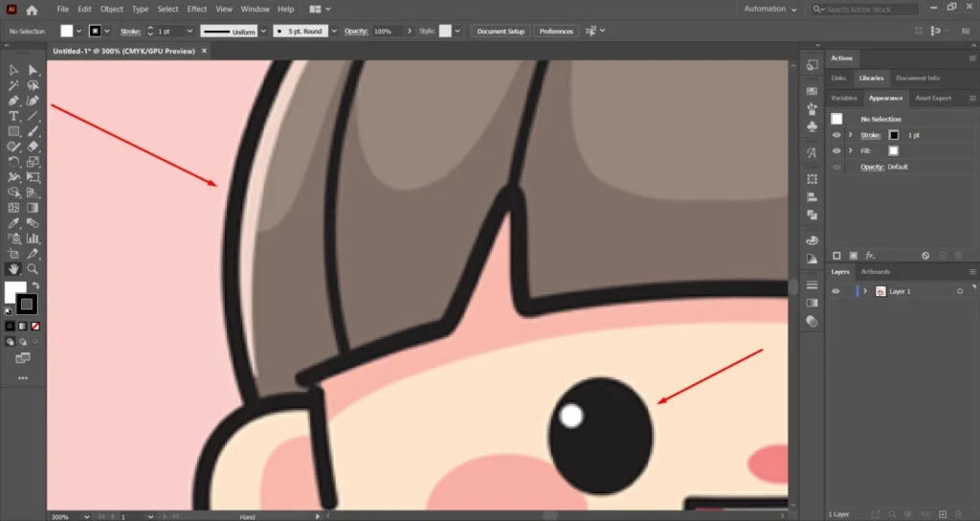The height and width of the screenshot is (521, 980).
Task: Select the Perspective Grid tool
Action: [x=33, y=193]
